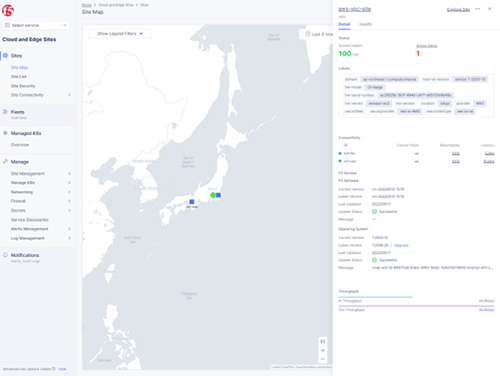The image size is (500, 376).
Task: Click the map zoom out minus icon
Action: 323,359
